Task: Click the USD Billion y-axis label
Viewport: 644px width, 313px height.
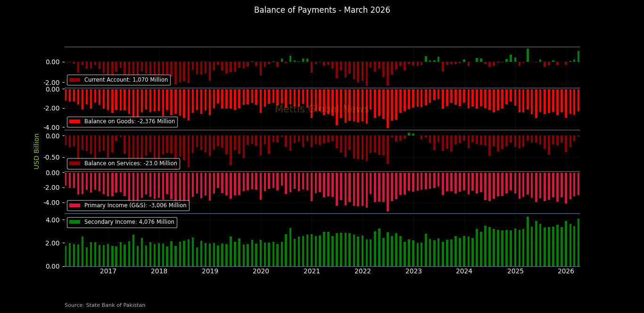Action: click(37, 151)
